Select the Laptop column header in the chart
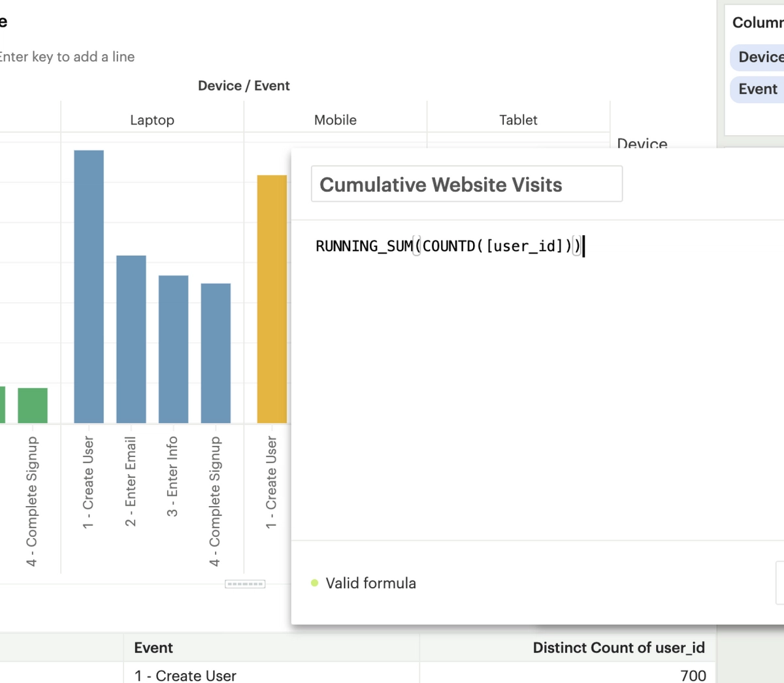784x683 pixels. tap(152, 119)
